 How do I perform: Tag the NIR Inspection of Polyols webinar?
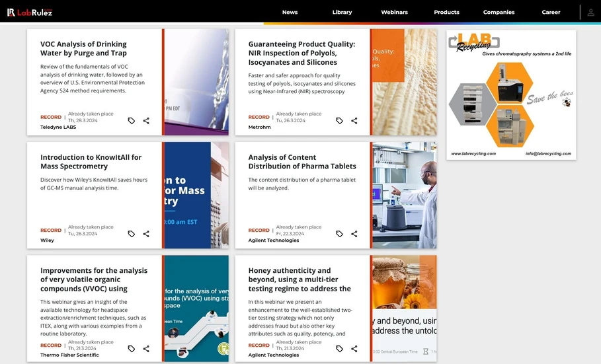click(x=339, y=121)
